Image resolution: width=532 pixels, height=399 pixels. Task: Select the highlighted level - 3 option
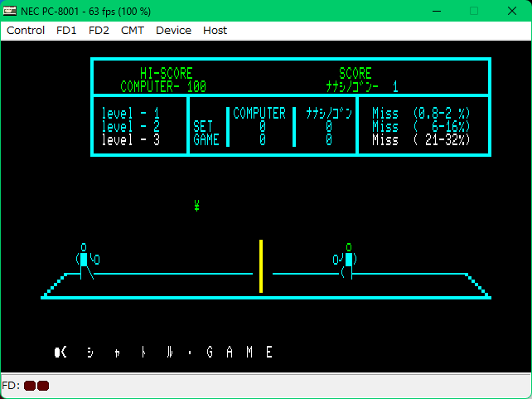[x=131, y=139]
